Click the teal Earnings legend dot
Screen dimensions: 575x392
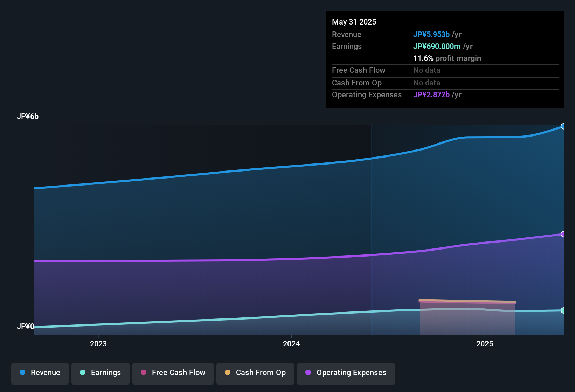pyautogui.click(x=83, y=372)
